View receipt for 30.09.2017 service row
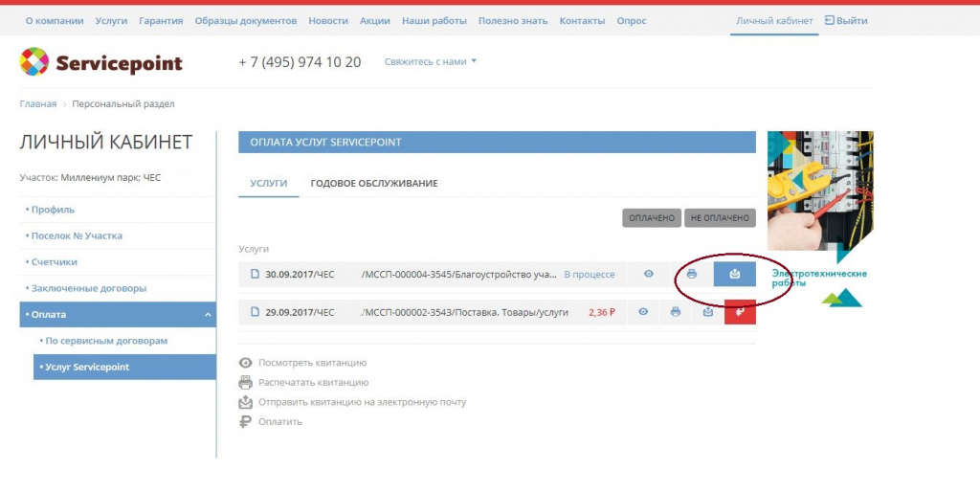The width and height of the screenshot is (980, 492). pyautogui.click(x=649, y=274)
